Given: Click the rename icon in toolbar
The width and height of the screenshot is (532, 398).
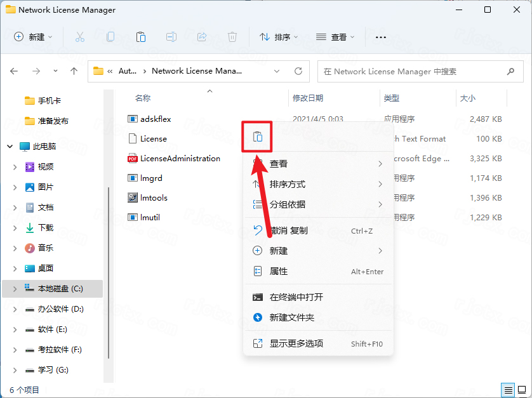Looking at the screenshot, I should tap(171, 37).
